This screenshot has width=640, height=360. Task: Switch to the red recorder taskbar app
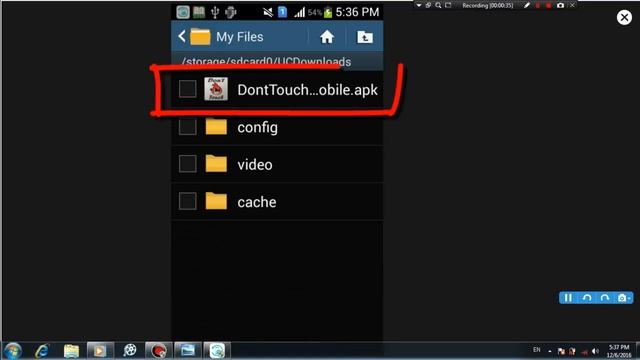click(158, 351)
